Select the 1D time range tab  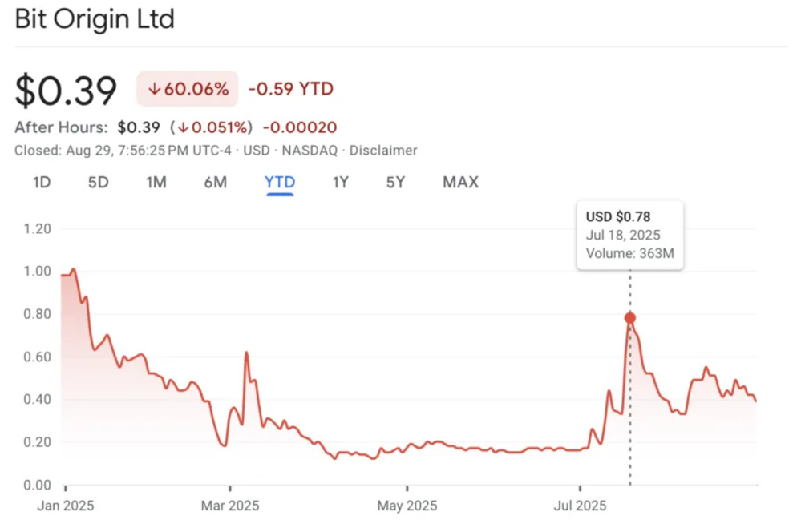pos(42,182)
